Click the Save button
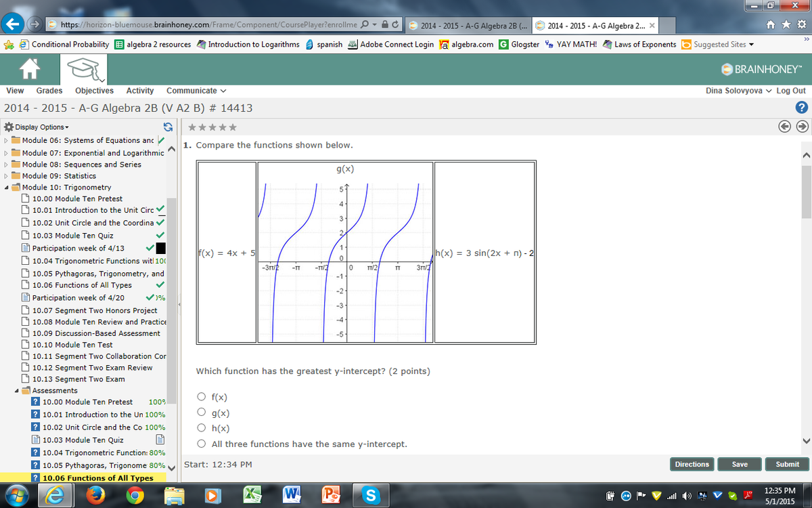812x508 pixels. (x=740, y=464)
